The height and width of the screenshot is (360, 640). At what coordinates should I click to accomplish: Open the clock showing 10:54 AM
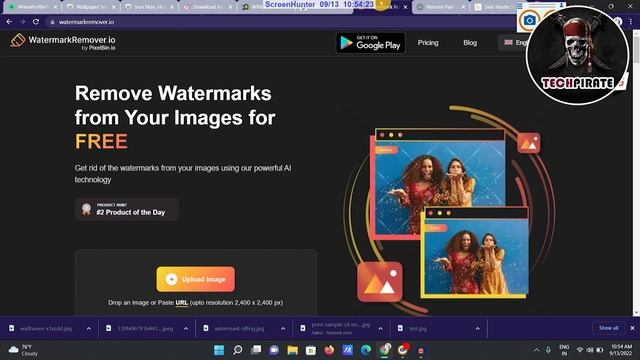point(621,350)
